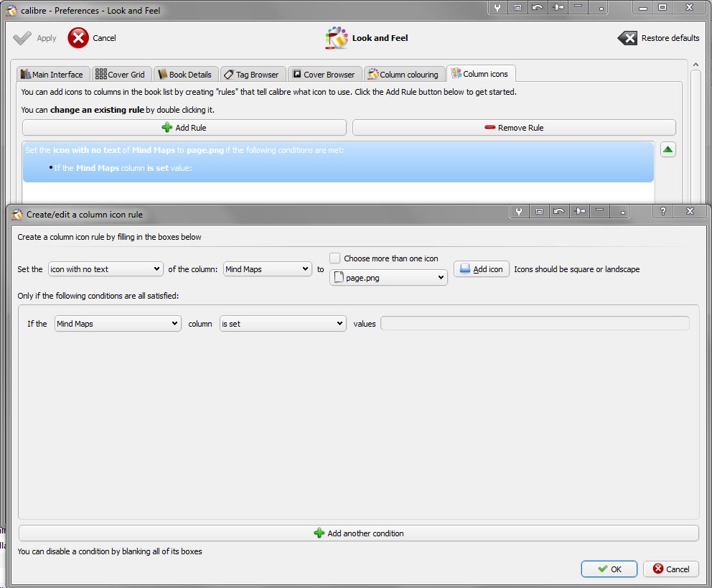Open the Book Details tab
The image size is (712, 588).
184,74
